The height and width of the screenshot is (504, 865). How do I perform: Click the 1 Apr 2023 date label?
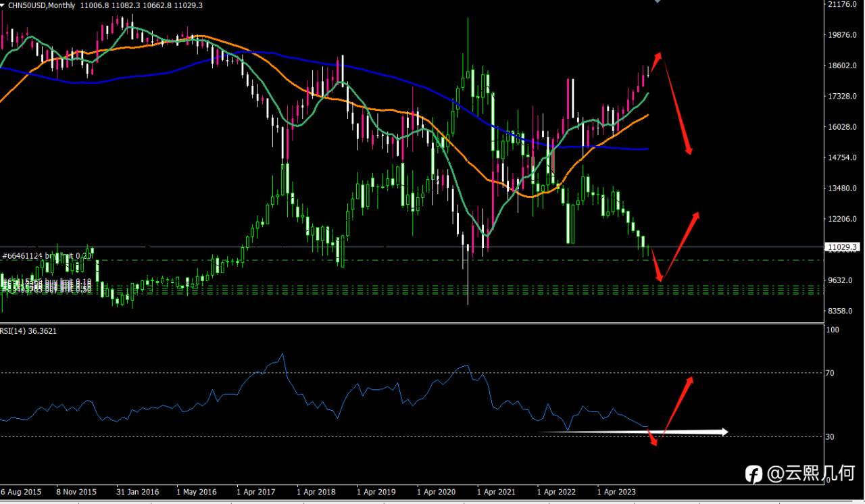[x=616, y=492]
